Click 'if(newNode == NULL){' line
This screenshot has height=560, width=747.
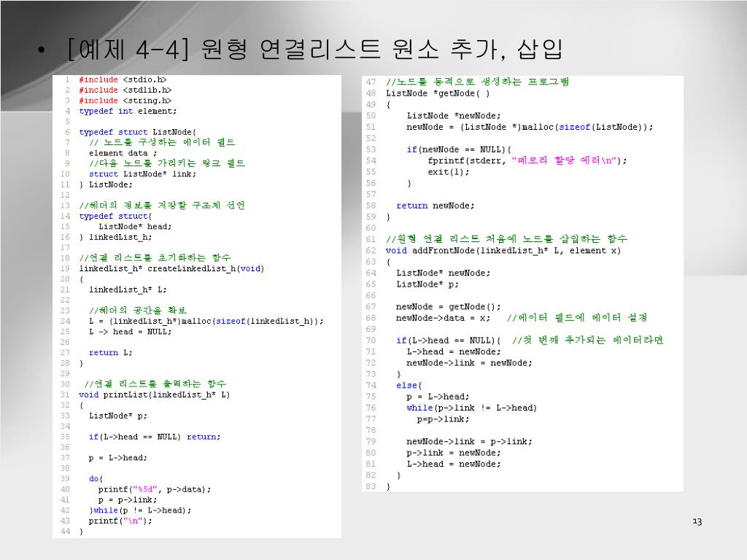(459, 149)
